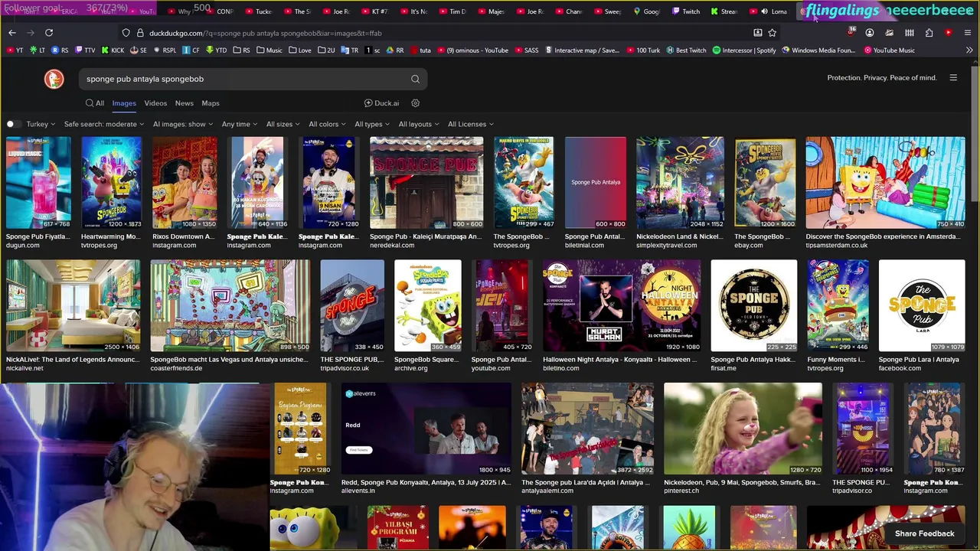Switch to the Videos tab
The width and height of the screenshot is (980, 551).
coord(155,103)
